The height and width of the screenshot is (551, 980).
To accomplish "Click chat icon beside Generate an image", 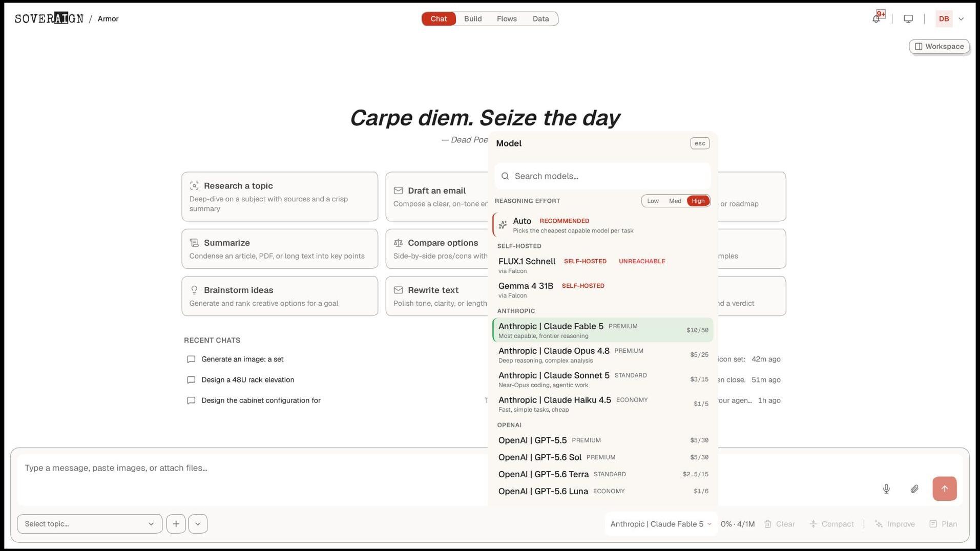I will 191,359.
